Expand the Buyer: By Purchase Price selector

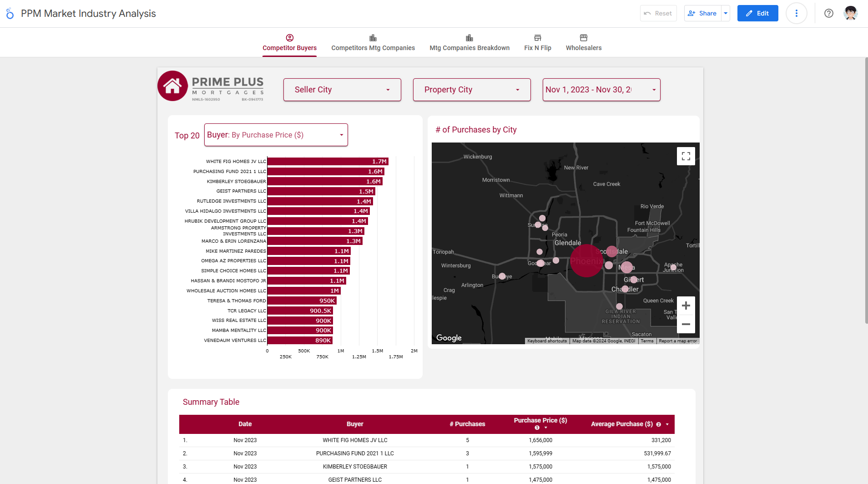[x=276, y=135]
